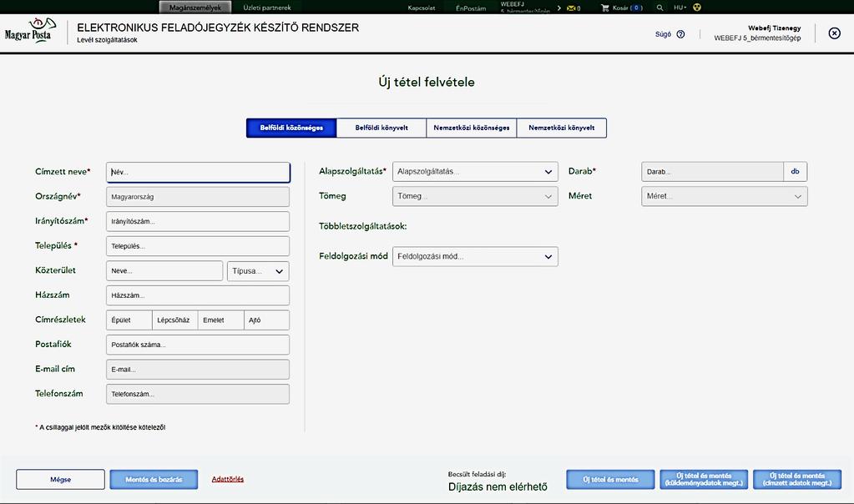Viewport: 854px width, 504px height.
Task: Open the Tömeg dropdown
Action: (475, 196)
